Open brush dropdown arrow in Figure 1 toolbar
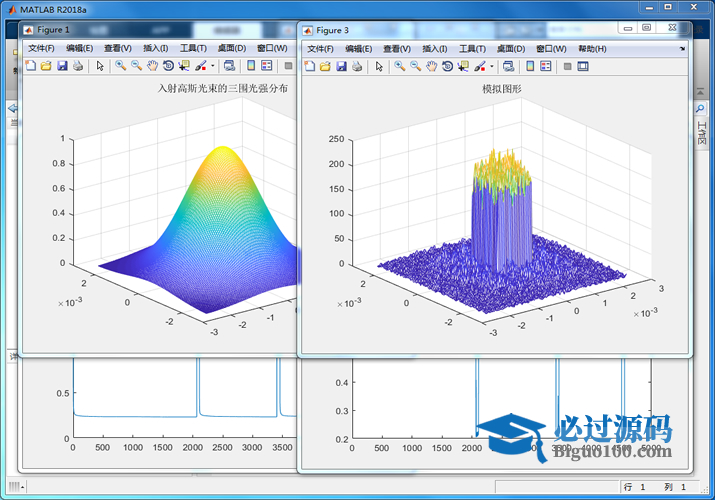 tap(212, 67)
